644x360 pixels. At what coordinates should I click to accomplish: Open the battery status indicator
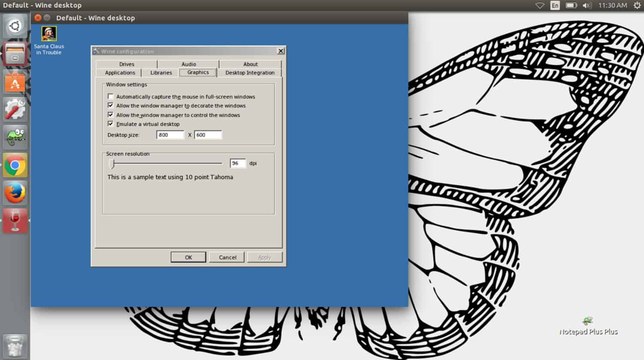[x=571, y=6]
